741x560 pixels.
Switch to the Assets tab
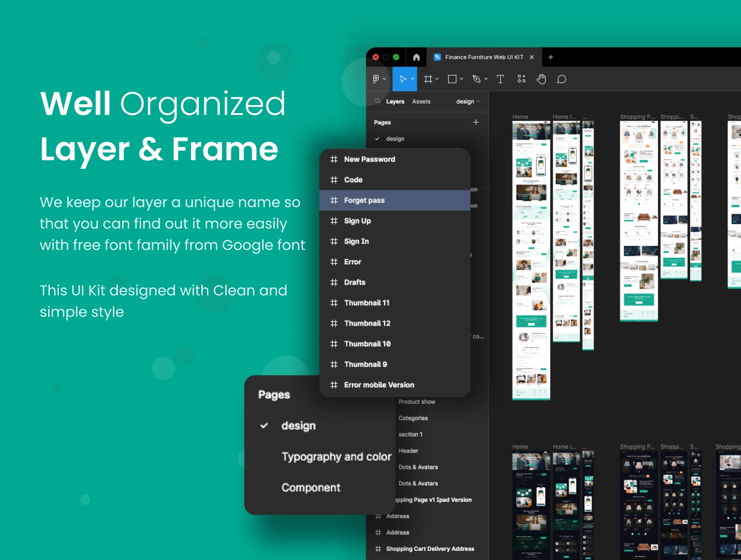click(421, 101)
